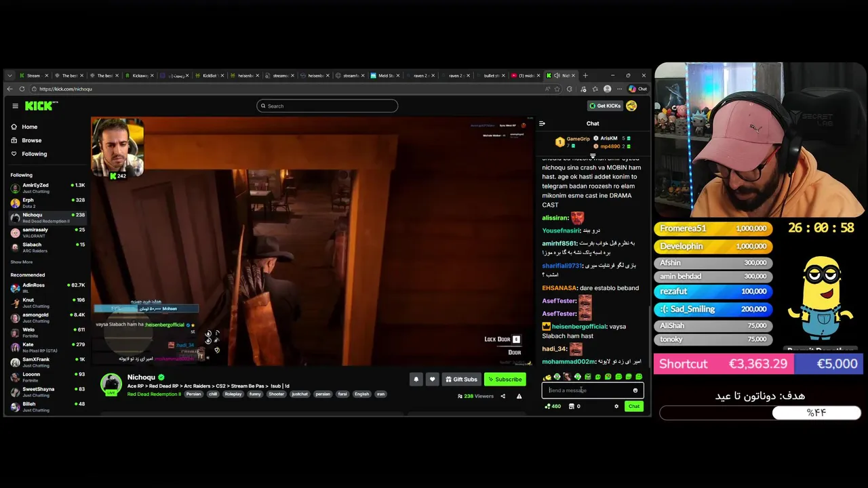This screenshot has height=488, width=868.
Task: Open browser three-dot settings menu
Action: point(618,89)
